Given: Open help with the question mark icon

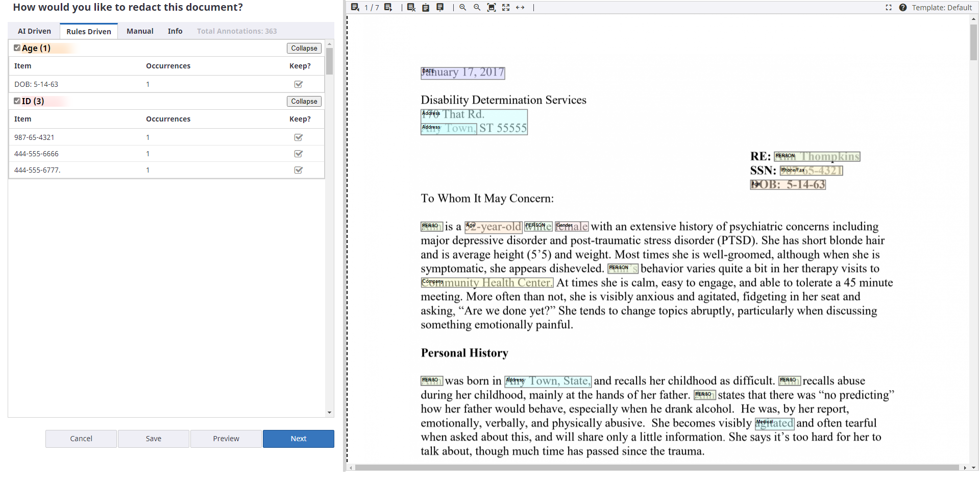Looking at the screenshot, I should click(902, 8).
